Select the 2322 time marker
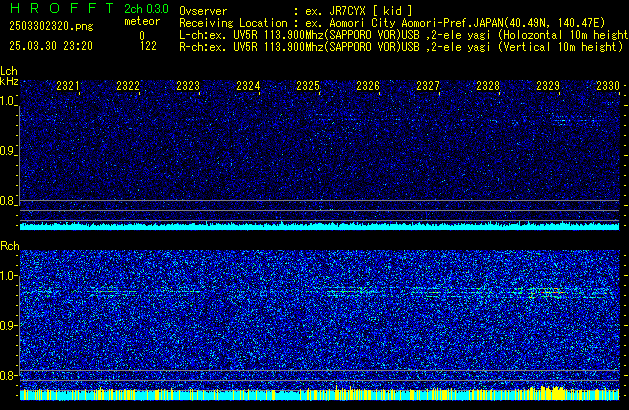This screenshot has height=410, width=629. click(x=128, y=86)
